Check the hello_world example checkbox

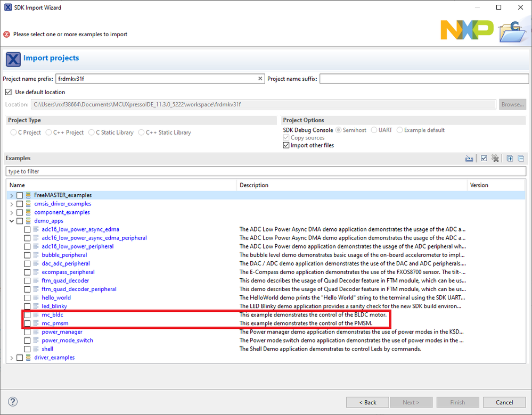(27, 298)
